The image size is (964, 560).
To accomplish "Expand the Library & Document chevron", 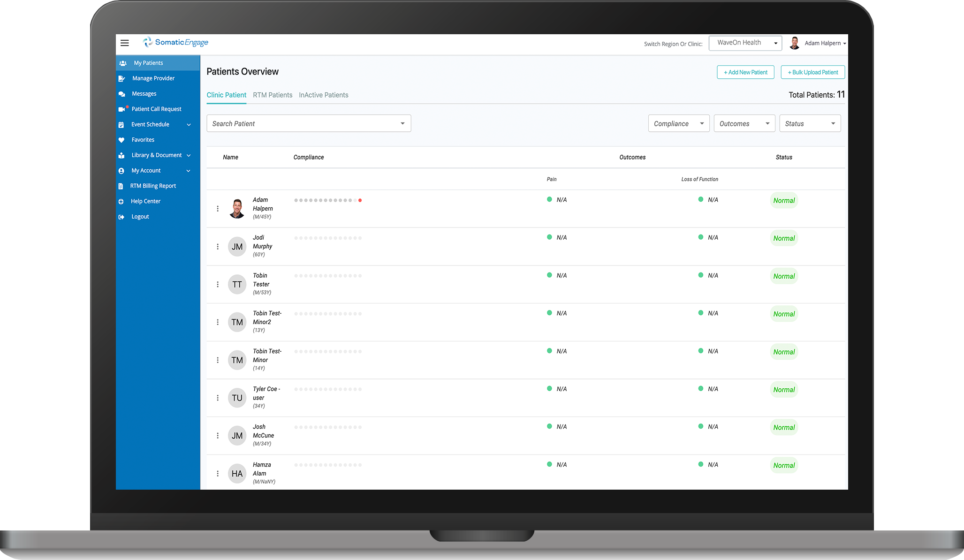I will 189,155.
